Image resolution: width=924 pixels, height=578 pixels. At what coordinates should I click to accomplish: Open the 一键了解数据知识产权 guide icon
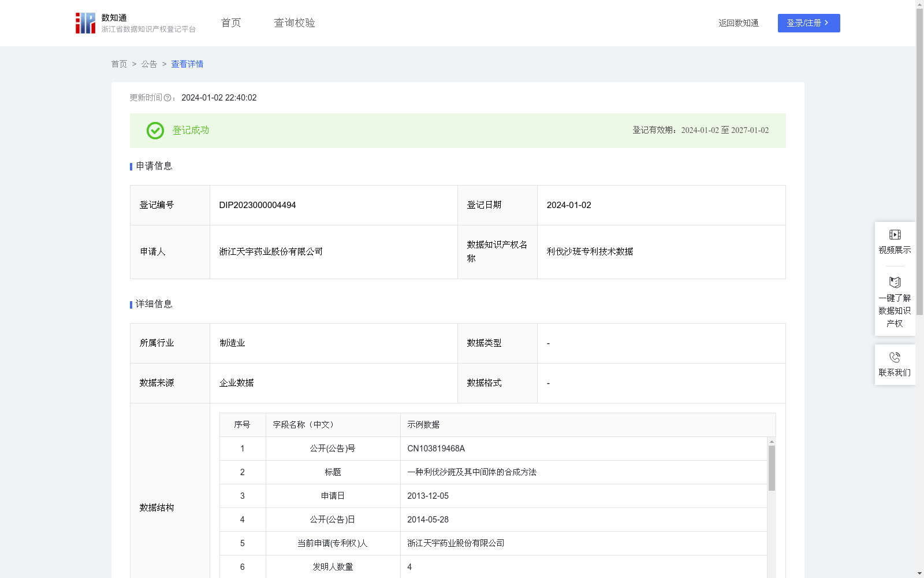point(895,282)
